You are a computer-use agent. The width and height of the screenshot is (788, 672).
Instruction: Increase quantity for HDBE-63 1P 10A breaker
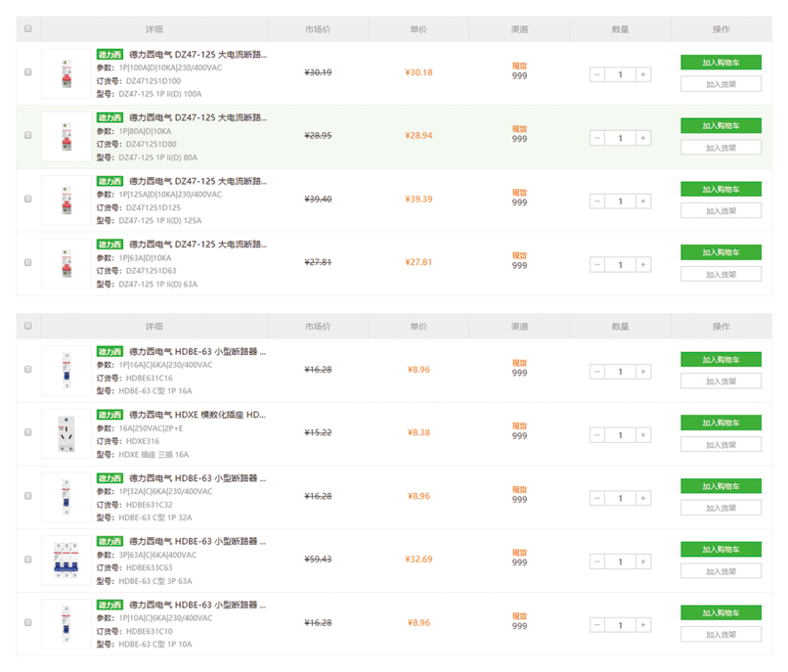[x=642, y=625]
